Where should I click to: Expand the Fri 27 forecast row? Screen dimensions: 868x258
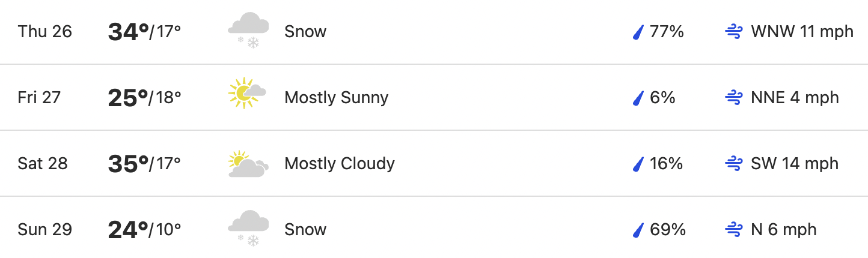click(434, 97)
